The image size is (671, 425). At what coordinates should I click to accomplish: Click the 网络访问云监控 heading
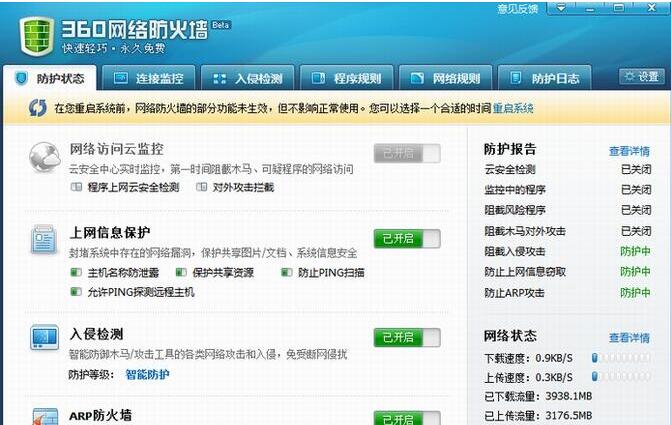116,149
